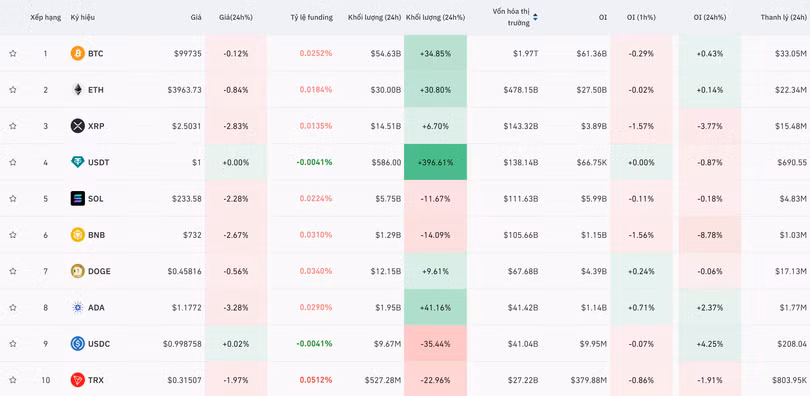
Task: Sort by OI column header
Action: 603,17
